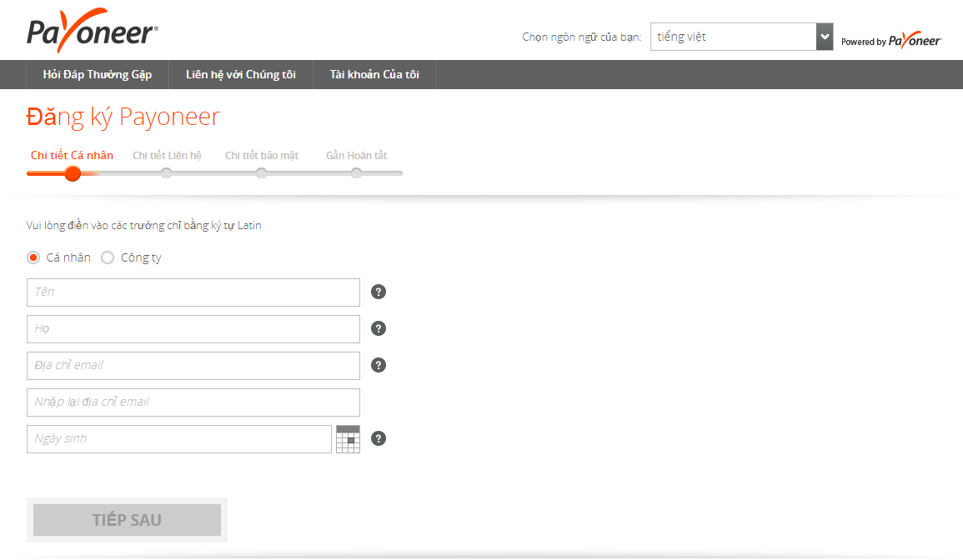Open Liên hệ với Chúng tôi menu

pos(241,74)
